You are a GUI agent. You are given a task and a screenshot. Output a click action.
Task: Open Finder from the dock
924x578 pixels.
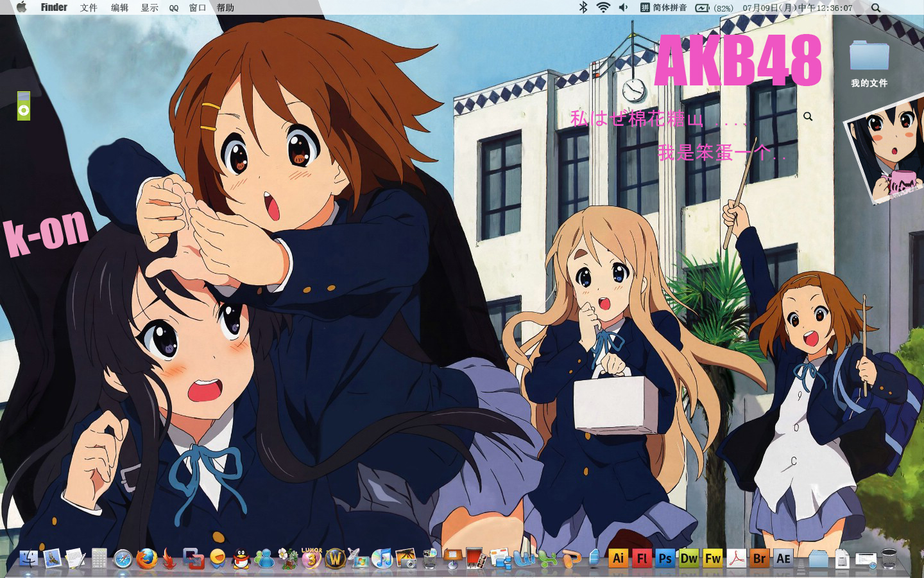pyautogui.click(x=28, y=558)
